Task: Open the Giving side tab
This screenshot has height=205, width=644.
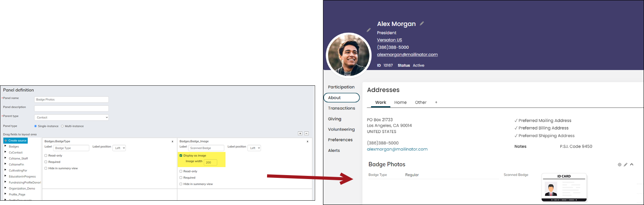Action: pos(334,119)
